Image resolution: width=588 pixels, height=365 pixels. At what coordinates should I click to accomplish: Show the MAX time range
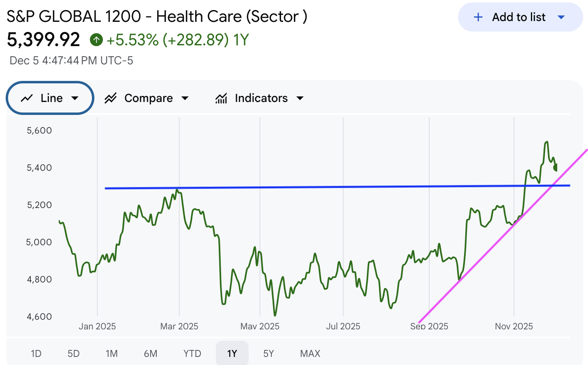click(310, 354)
